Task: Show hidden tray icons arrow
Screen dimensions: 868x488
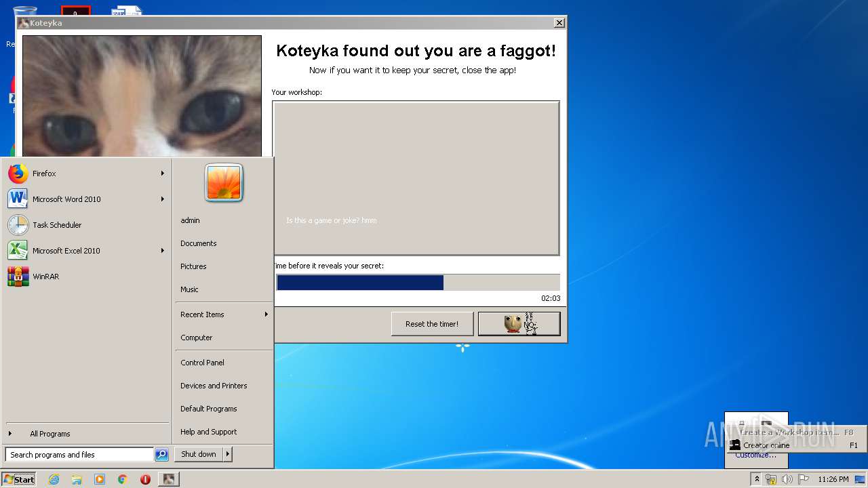Action: tap(757, 479)
